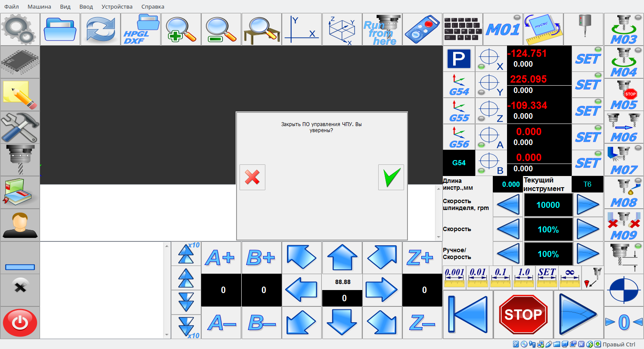Screen dimensions: 644x349
Task: Select the 3D isometric view icon
Action: 342,29
